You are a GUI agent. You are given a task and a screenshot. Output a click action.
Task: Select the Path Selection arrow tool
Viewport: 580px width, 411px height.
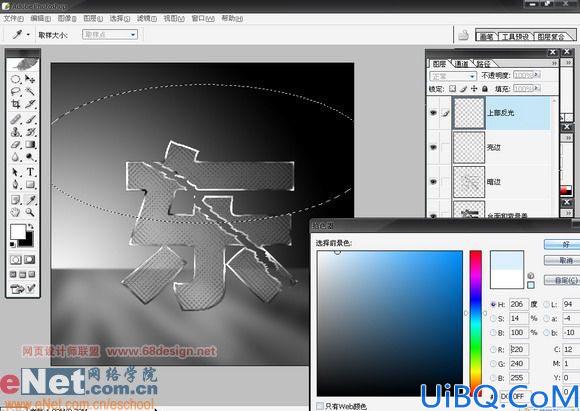click(15, 172)
